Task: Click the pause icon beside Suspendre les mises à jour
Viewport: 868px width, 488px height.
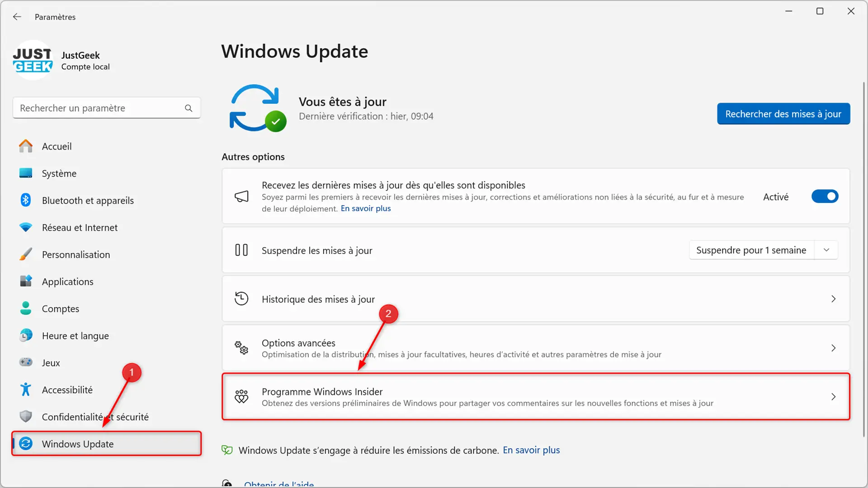Action: (241, 250)
